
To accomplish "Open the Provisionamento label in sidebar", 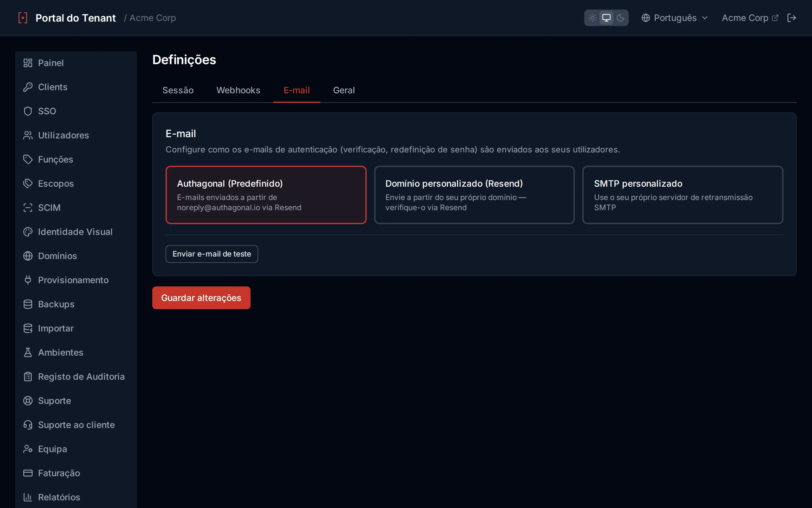I will [x=73, y=280].
